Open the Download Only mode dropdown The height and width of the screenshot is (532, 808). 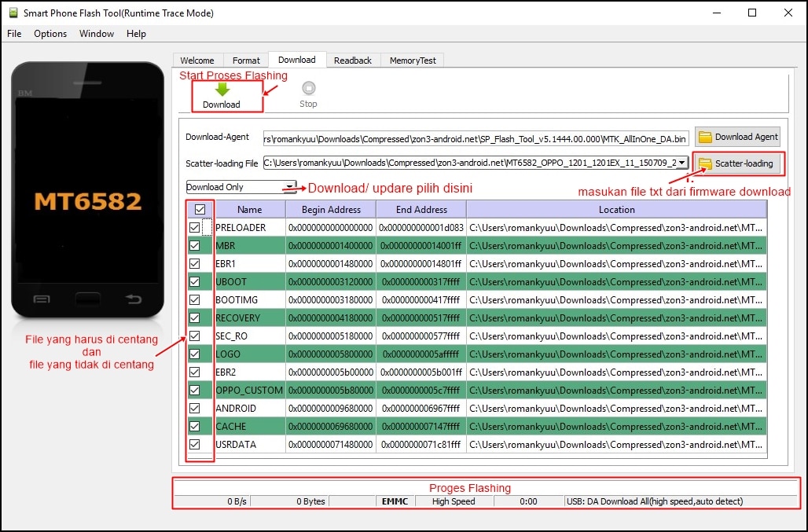(x=241, y=187)
